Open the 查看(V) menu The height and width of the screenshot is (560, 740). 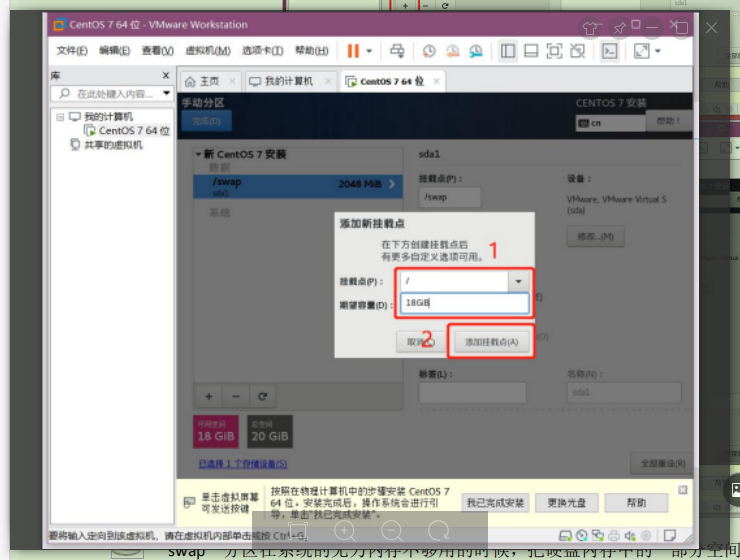157,50
